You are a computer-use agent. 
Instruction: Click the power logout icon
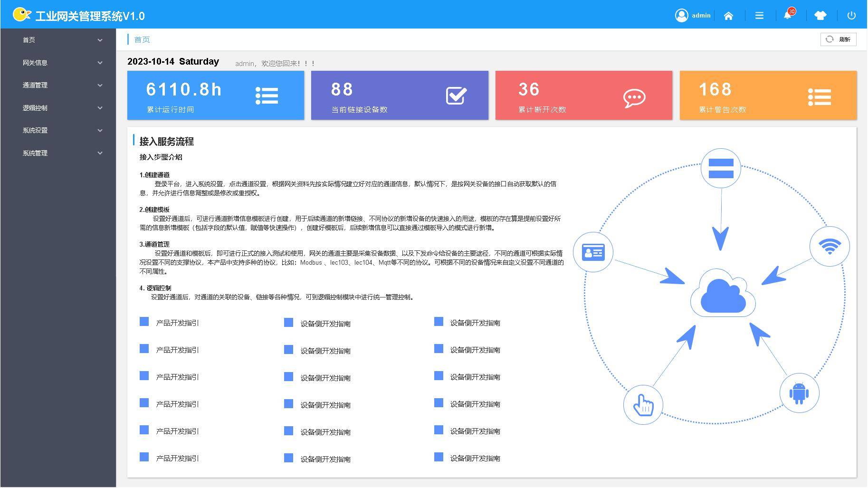tap(851, 16)
